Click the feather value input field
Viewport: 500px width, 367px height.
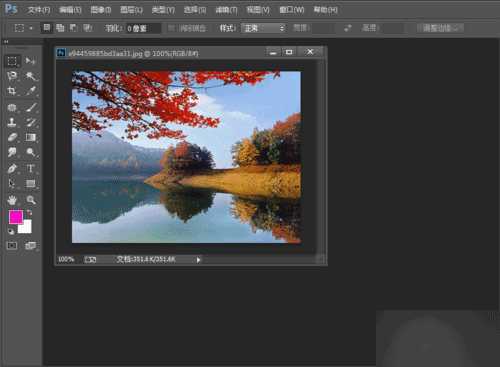tap(143, 28)
